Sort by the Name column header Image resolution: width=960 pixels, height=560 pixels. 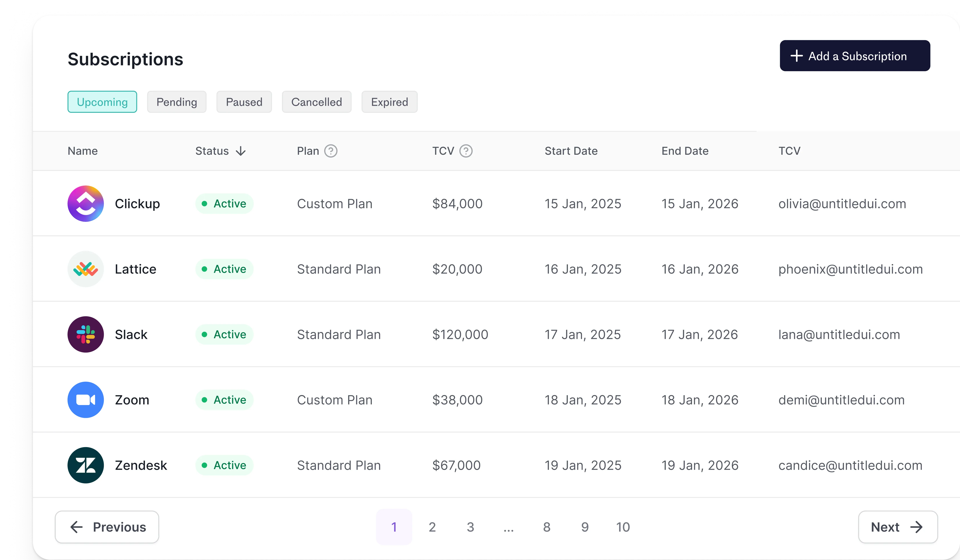click(x=82, y=151)
